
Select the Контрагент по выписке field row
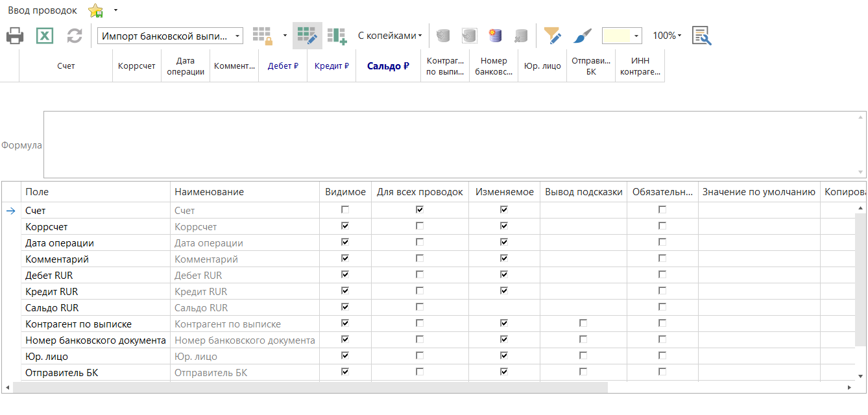(78, 324)
